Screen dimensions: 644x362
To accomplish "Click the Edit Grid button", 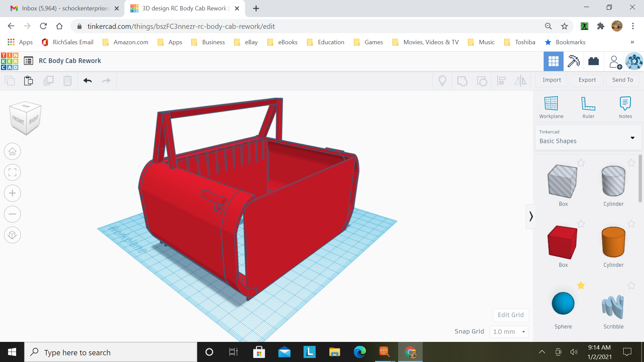I will click(x=511, y=315).
